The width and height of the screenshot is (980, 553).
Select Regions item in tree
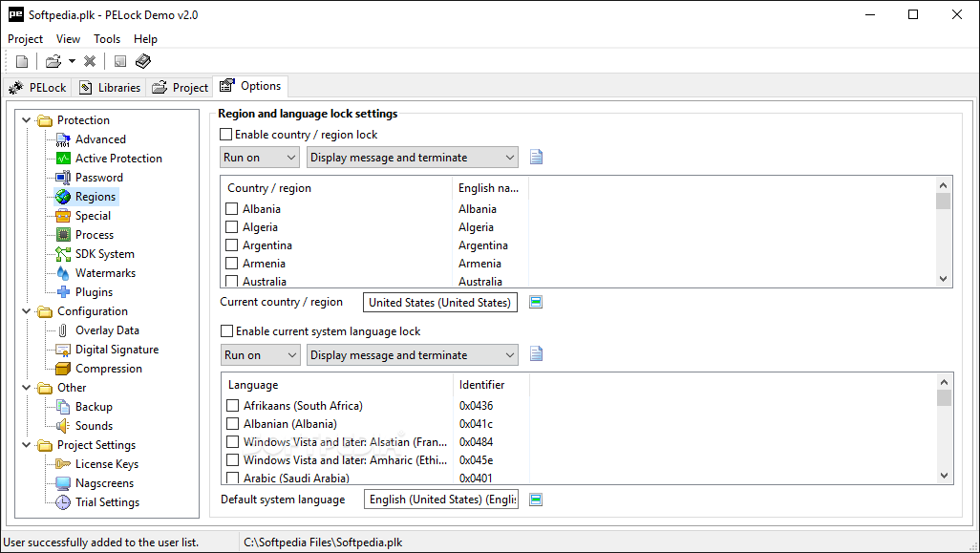pos(95,197)
